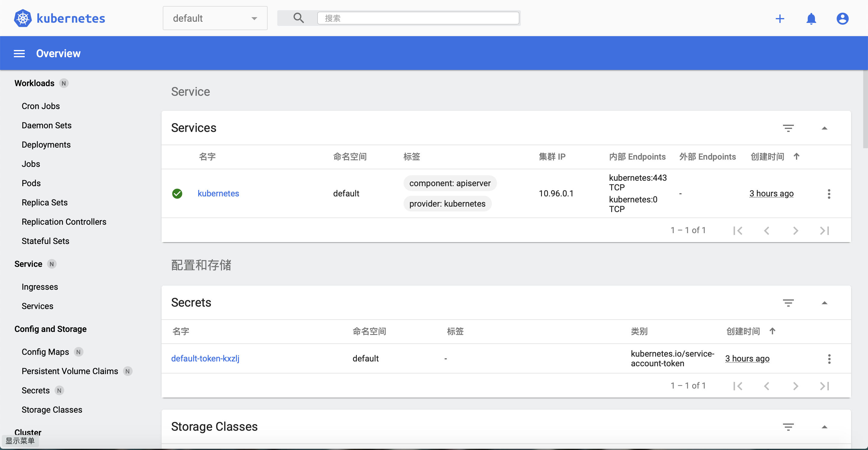Open actions menu for kubernetes service row

829,194
